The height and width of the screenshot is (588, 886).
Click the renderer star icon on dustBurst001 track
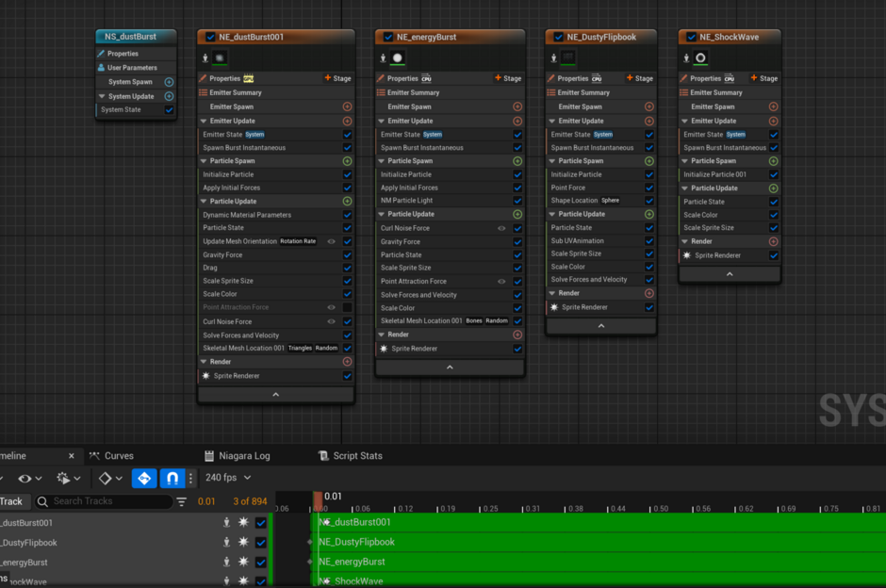(x=243, y=522)
